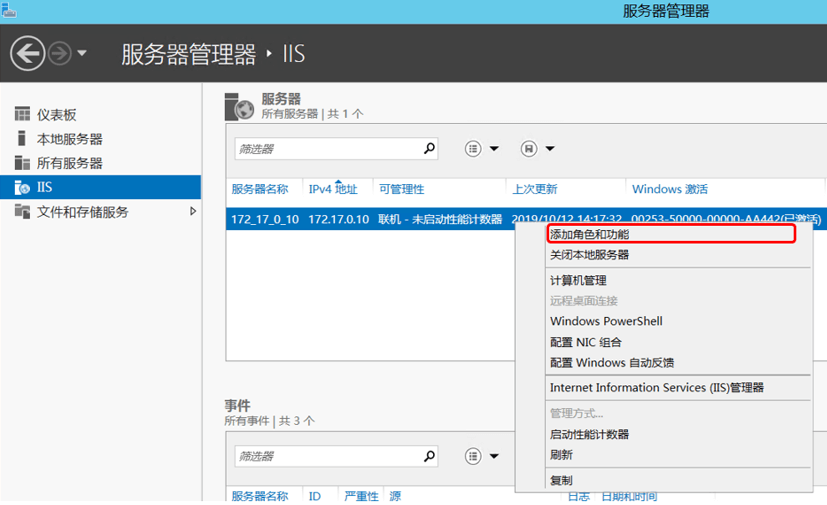Click the 联机 - 未启动性能计数器 cell
The image size is (827, 505).
[440, 219]
